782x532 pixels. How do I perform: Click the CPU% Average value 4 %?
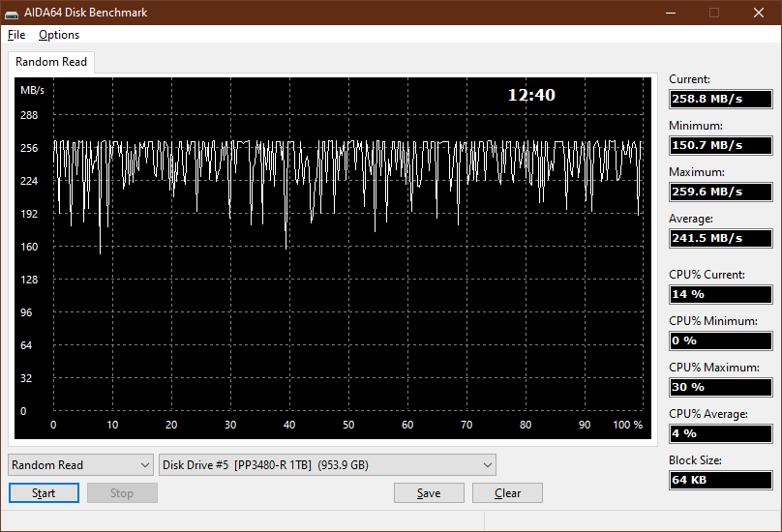tap(721, 433)
